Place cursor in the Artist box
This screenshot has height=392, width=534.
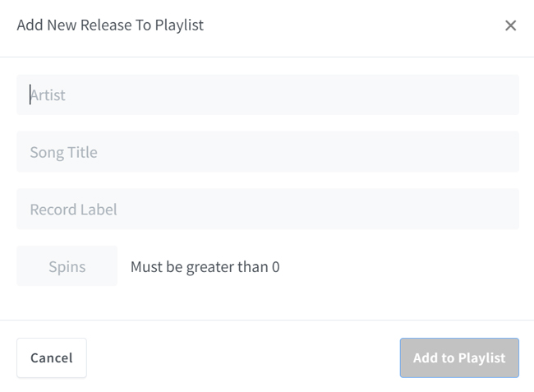[268, 95]
